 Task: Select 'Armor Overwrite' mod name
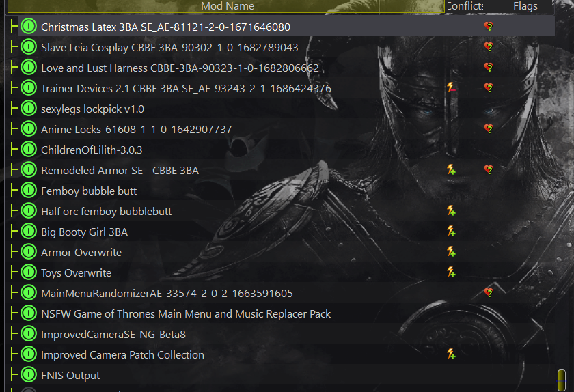(x=81, y=253)
